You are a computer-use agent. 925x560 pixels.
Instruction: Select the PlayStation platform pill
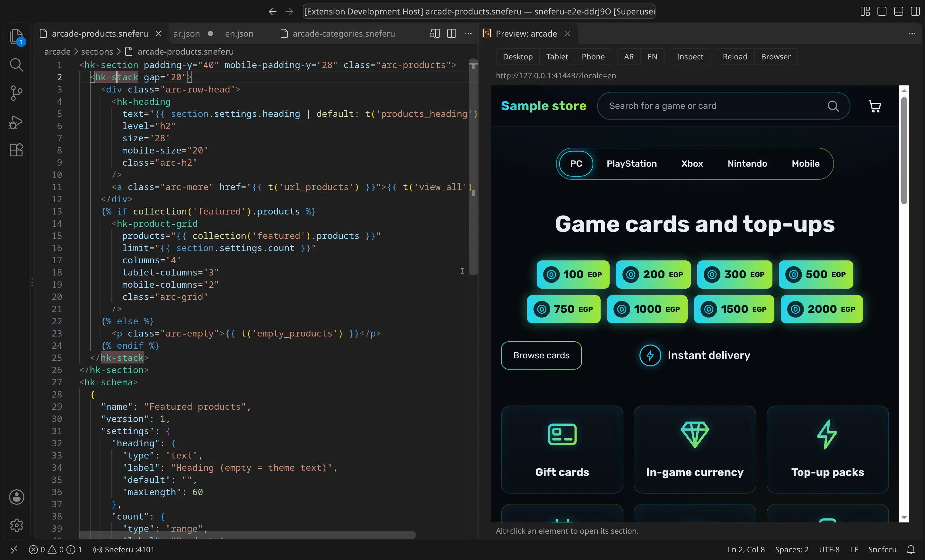tap(632, 164)
